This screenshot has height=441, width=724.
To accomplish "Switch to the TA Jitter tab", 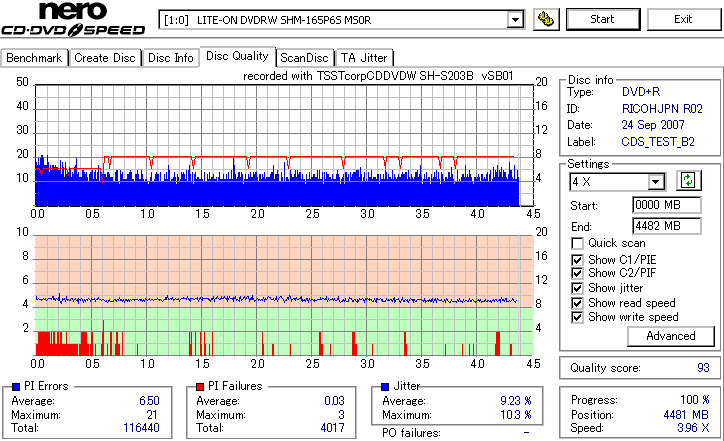I will (x=364, y=58).
